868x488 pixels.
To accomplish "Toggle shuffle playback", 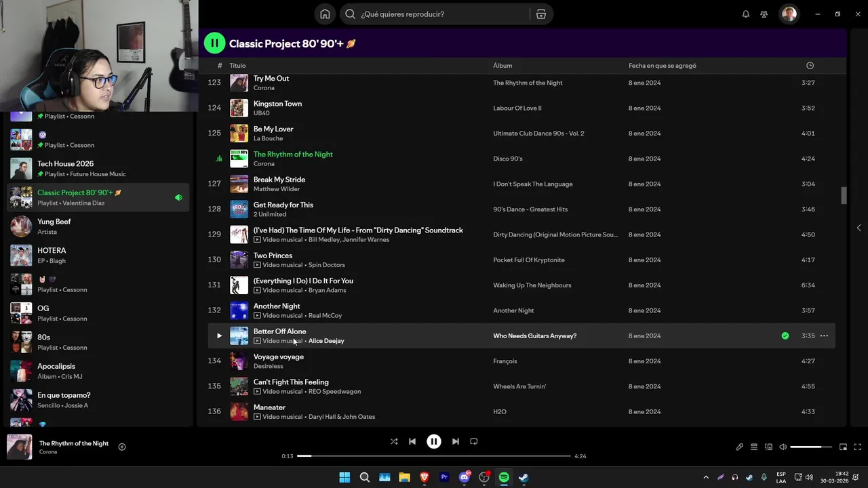I will click(394, 441).
